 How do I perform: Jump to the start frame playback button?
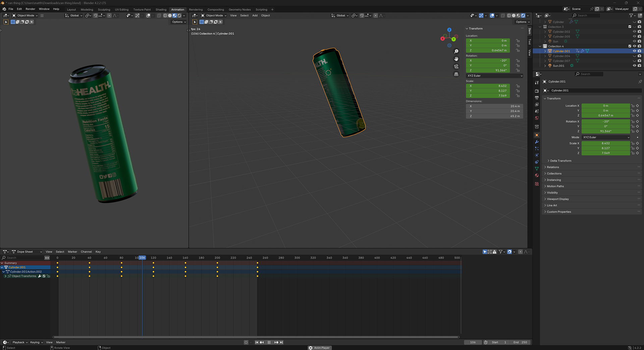tap(257, 342)
